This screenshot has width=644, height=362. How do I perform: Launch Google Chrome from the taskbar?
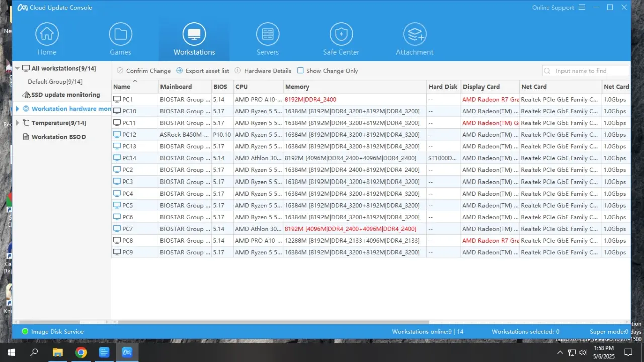tap(80, 352)
